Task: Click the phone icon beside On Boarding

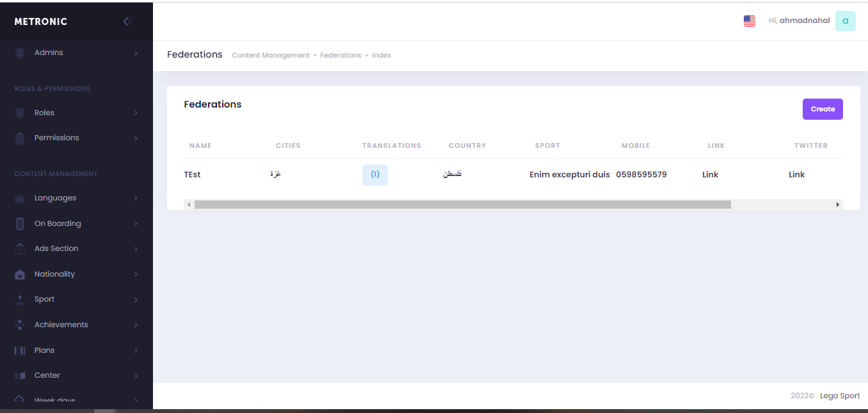Action: (x=20, y=223)
